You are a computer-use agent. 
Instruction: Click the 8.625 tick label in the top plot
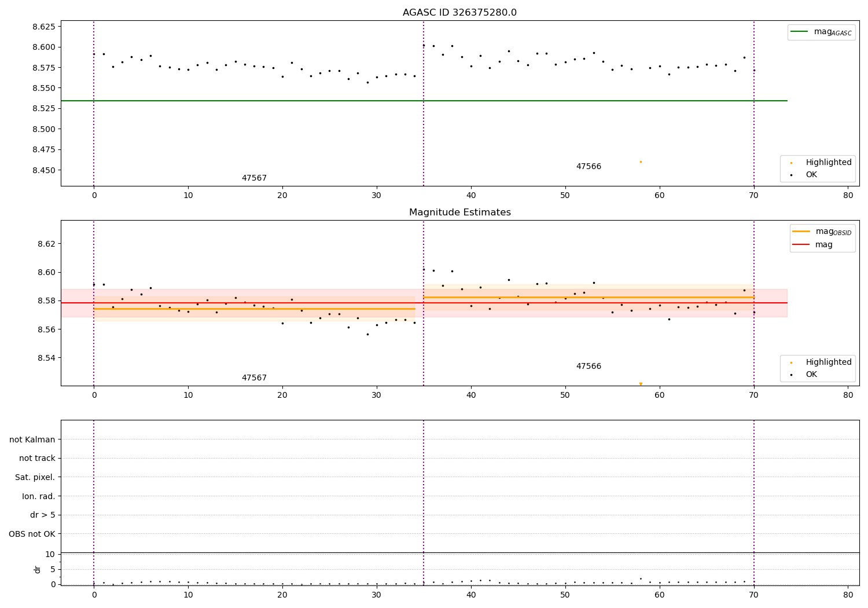tap(43, 27)
